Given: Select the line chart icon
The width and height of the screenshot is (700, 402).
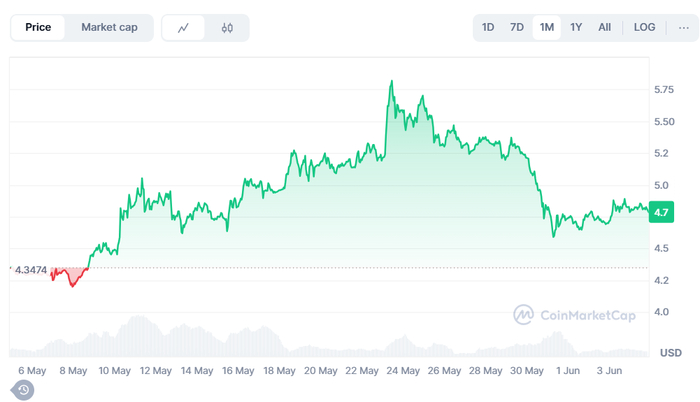Looking at the screenshot, I should pos(183,28).
